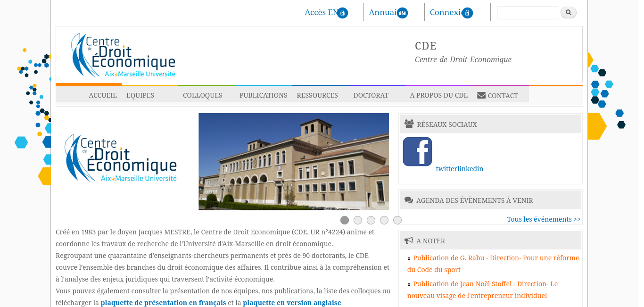Select the fourth slideshow dot
The image size is (644, 307).
[384, 220]
